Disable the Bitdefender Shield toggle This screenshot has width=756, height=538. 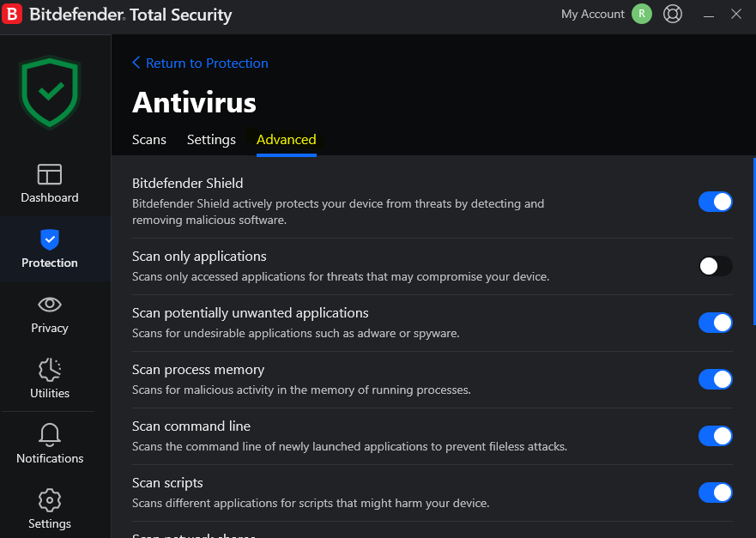pos(716,202)
